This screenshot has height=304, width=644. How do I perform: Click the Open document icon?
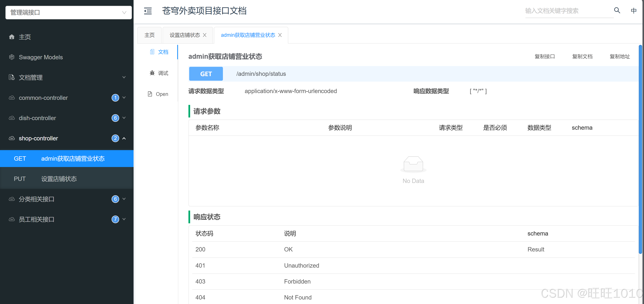150,94
